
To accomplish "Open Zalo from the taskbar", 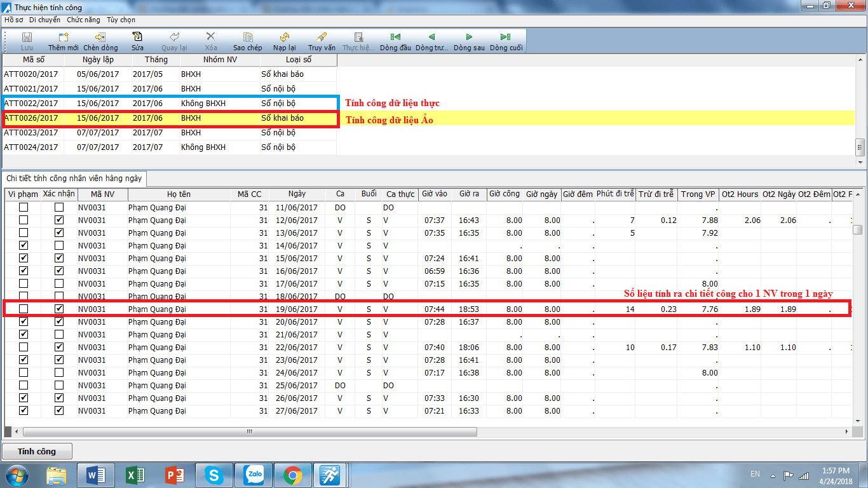I will (x=253, y=475).
